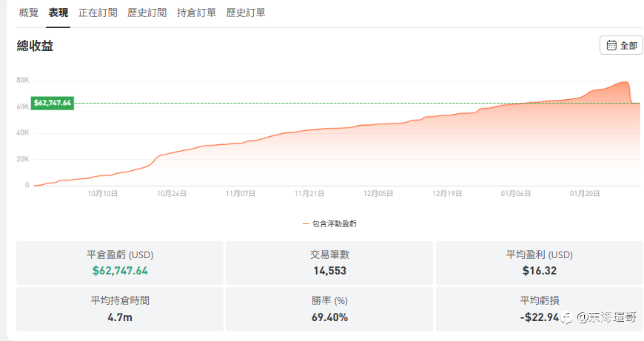Click the green $62,747.64 stat value

[x=120, y=271]
